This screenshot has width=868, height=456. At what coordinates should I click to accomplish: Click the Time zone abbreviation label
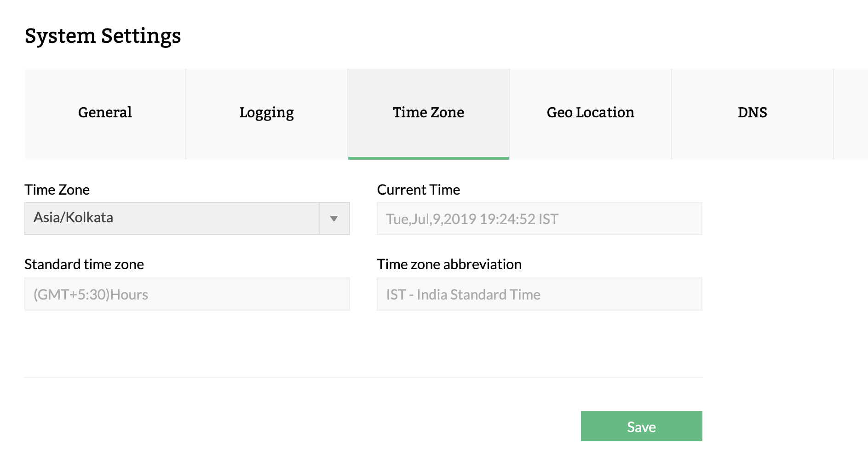pyautogui.click(x=449, y=264)
